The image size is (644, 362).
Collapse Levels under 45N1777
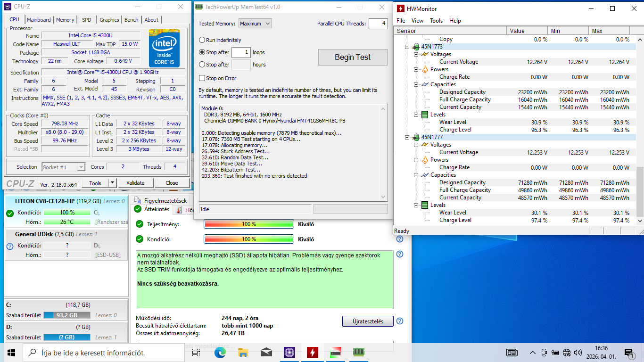point(416,205)
